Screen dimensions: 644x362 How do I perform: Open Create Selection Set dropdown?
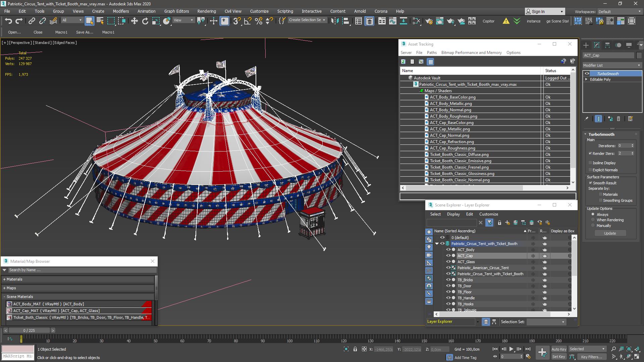[x=307, y=20]
